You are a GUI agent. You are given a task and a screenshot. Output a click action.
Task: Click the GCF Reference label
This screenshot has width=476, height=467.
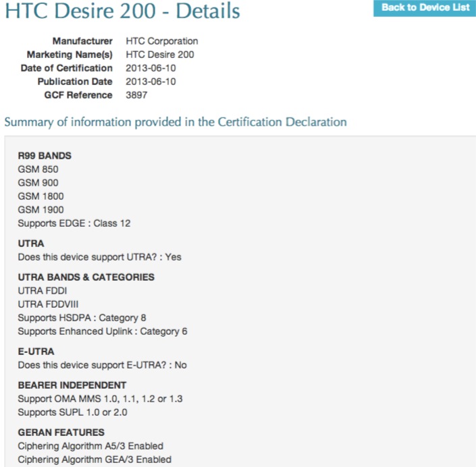[78, 95]
